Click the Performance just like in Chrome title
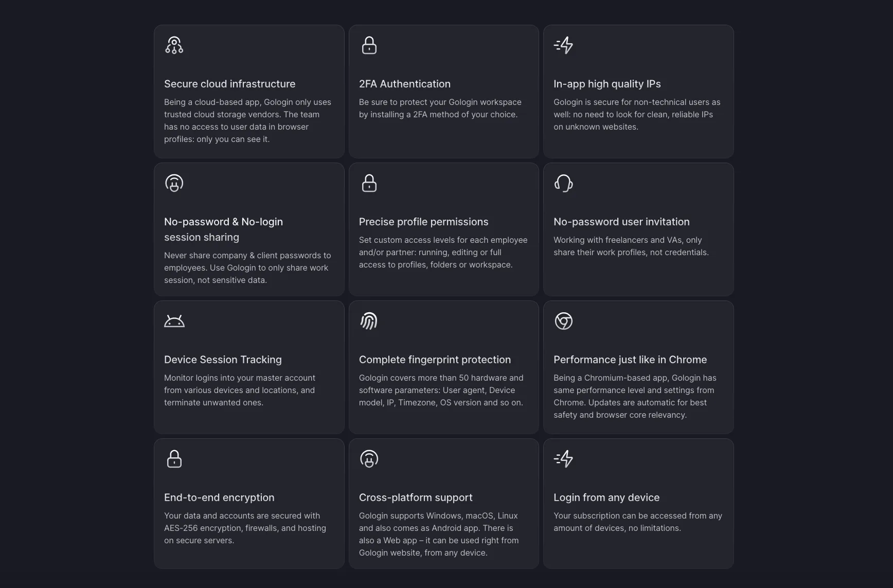This screenshot has height=588, width=893. click(630, 360)
